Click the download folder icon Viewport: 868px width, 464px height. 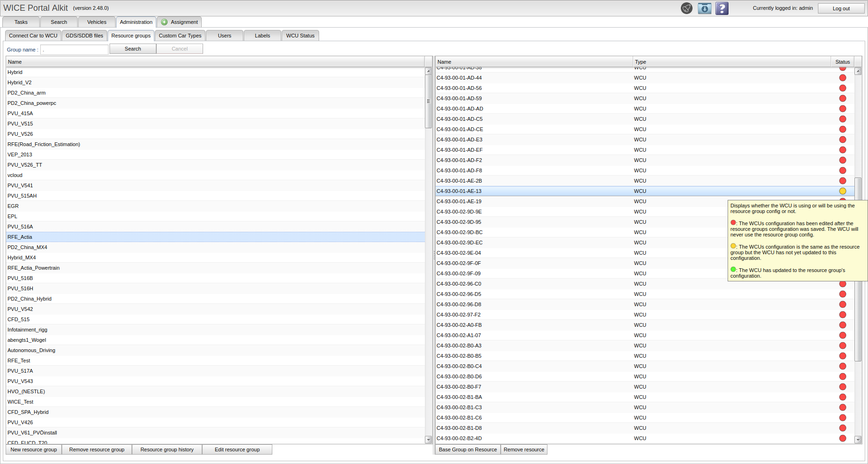[x=704, y=8]
